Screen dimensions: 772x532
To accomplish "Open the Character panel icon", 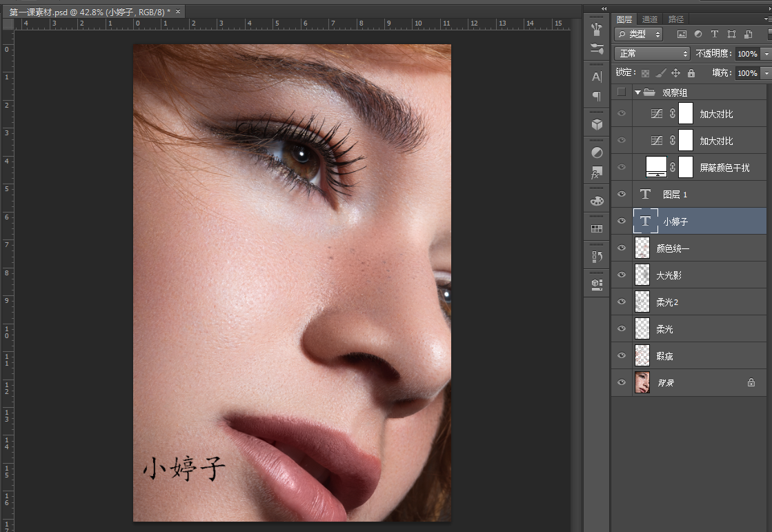I will click(x=597, y=77).
